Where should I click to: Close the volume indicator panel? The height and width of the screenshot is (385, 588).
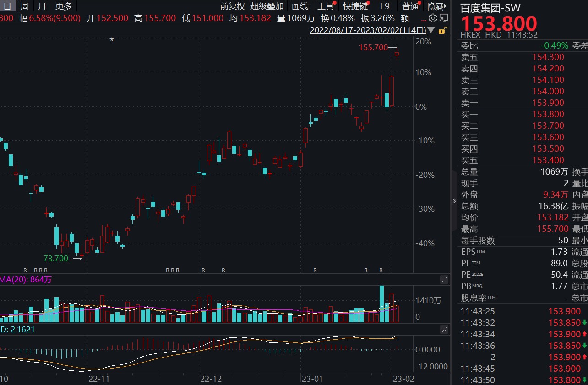pyautogui.click(x=444, y=280)
